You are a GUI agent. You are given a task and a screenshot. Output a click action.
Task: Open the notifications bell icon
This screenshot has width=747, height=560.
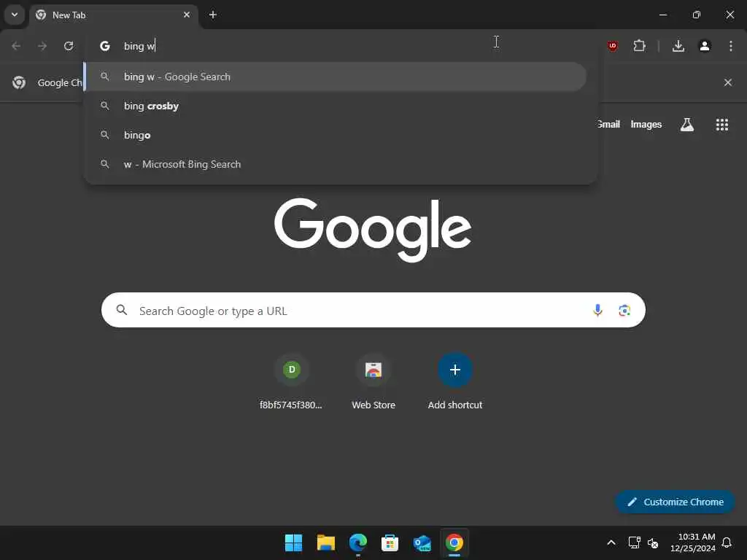727,542
